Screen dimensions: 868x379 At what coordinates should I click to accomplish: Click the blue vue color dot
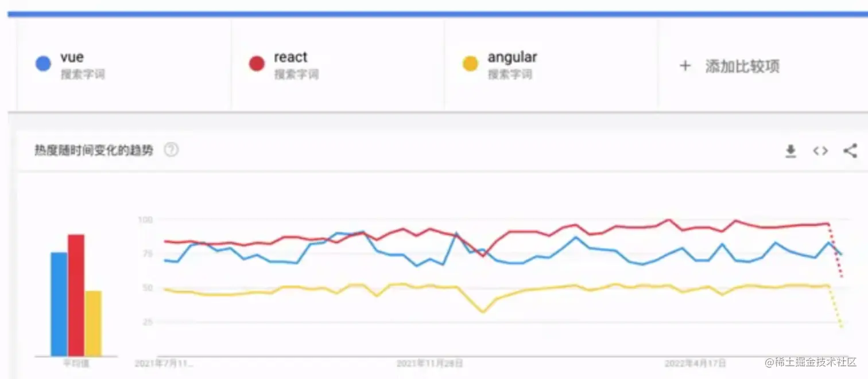44,64
